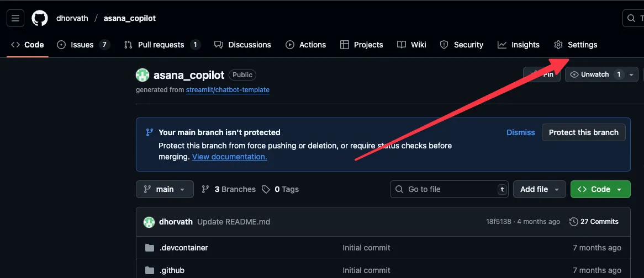Click 7 months ago for .devcontainer
644x278 pixels.
[x=597, y=248]
